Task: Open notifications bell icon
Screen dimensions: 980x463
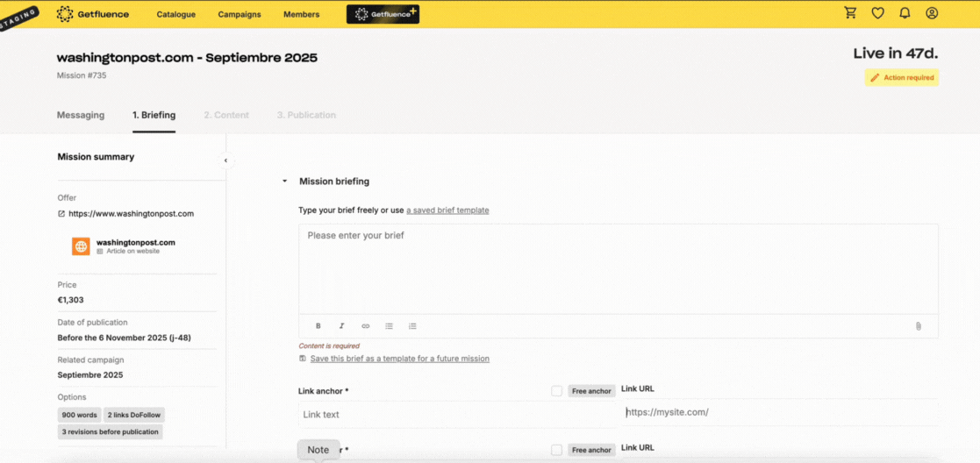Action: coord(905,13)
